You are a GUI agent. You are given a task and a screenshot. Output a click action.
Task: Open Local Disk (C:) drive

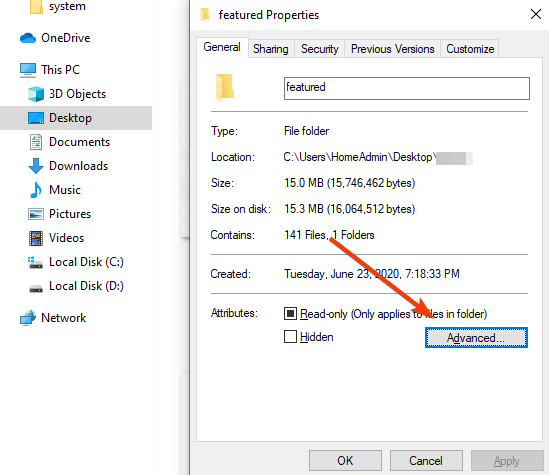tap(75, 262)
